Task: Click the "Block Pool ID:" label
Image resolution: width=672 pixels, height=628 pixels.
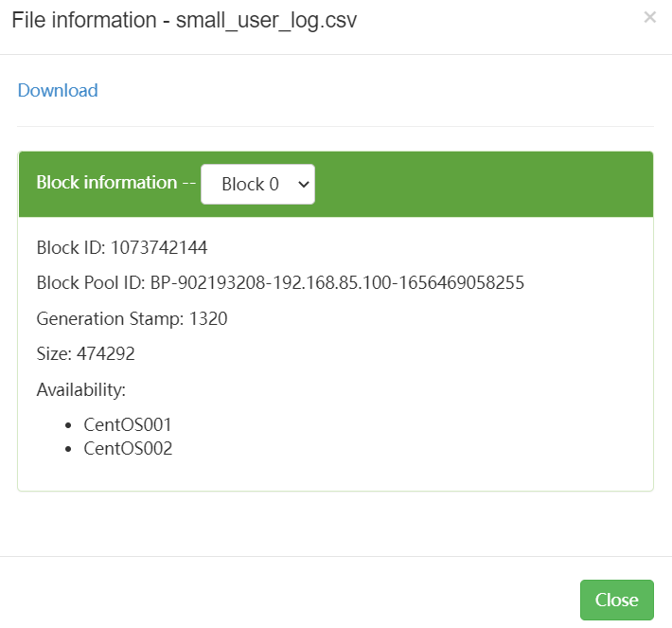Action: (91, 283)
